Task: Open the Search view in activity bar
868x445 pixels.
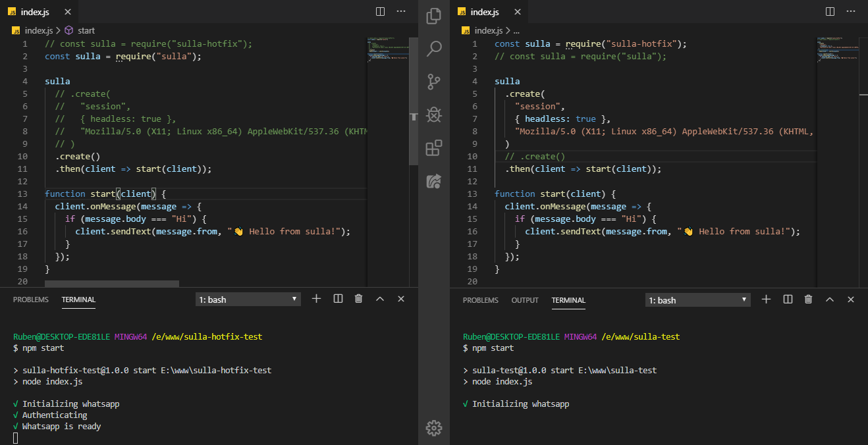Action: [434, 48]
